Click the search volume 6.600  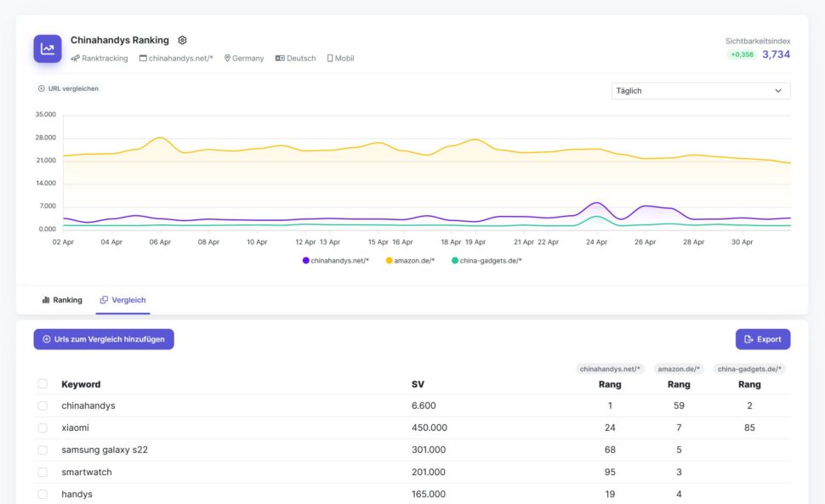(x=424, y=405)
